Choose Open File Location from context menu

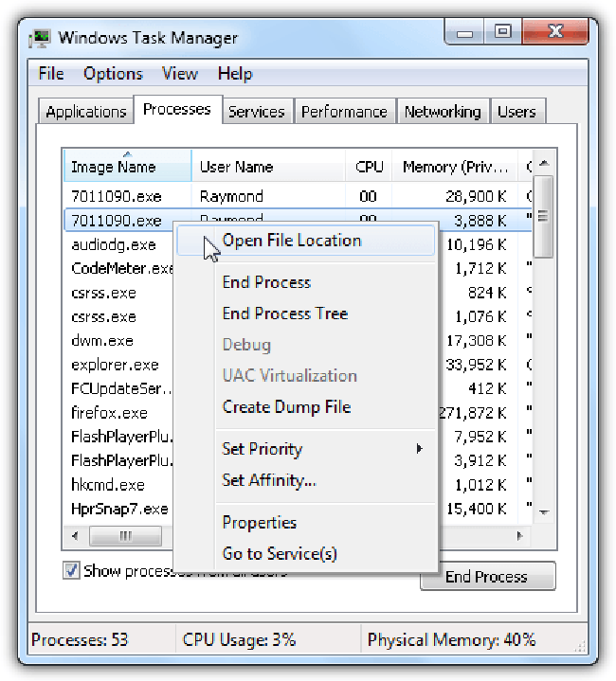pos(306,241)
